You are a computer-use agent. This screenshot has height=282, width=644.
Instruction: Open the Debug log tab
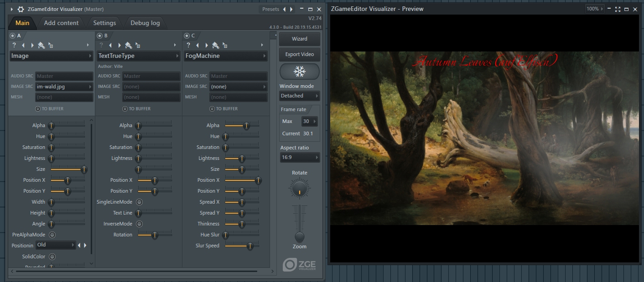click(145, 23)
